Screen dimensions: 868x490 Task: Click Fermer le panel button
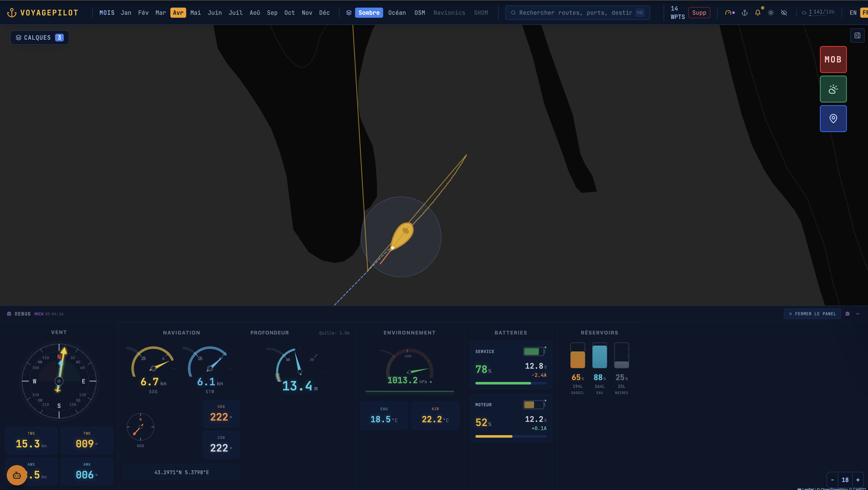(x=812, y=314)
